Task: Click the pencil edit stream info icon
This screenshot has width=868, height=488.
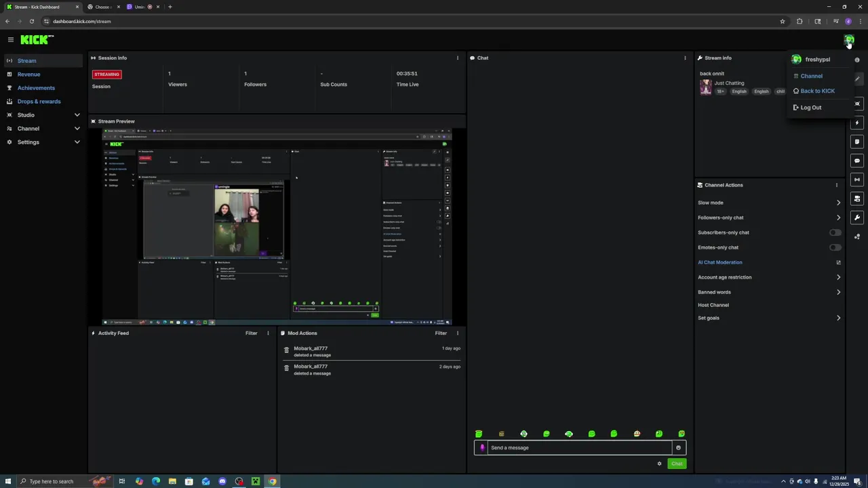Action: point(857,79)
